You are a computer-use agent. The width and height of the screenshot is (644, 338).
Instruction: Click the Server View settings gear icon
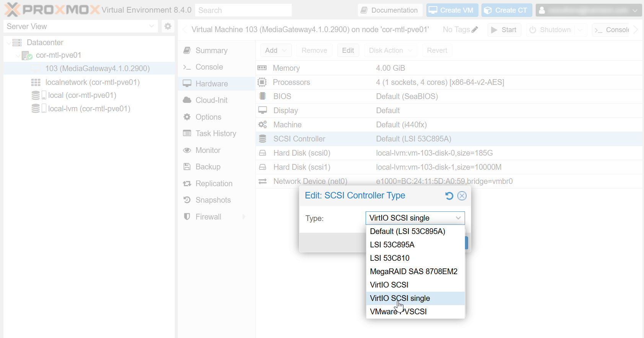pos(168,26)
